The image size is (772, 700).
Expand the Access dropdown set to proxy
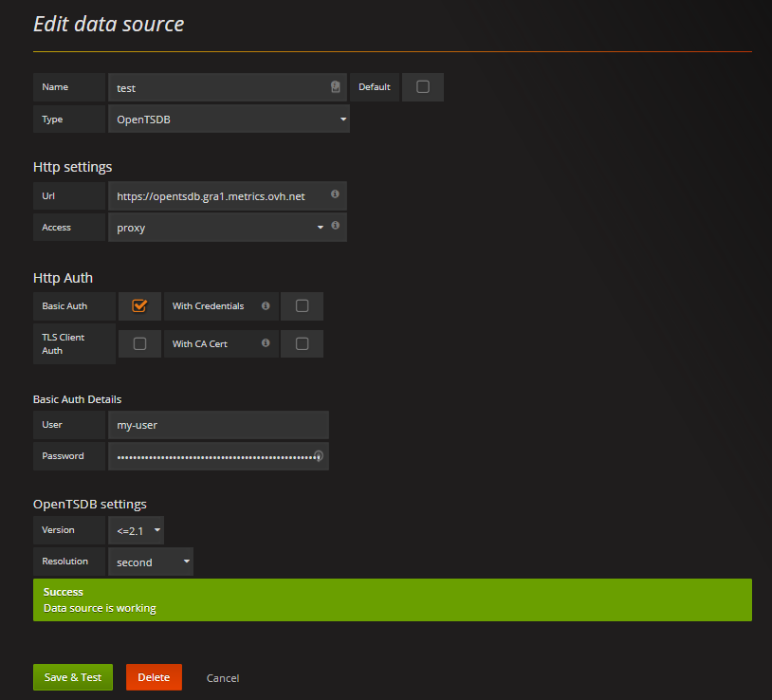pos(219,228)
